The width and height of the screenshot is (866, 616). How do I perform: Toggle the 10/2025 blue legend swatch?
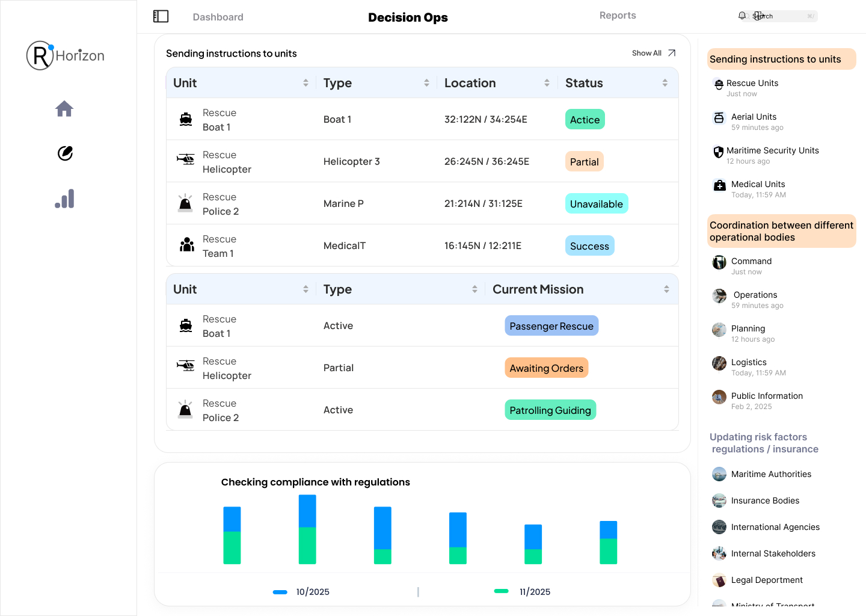(280, 592)
